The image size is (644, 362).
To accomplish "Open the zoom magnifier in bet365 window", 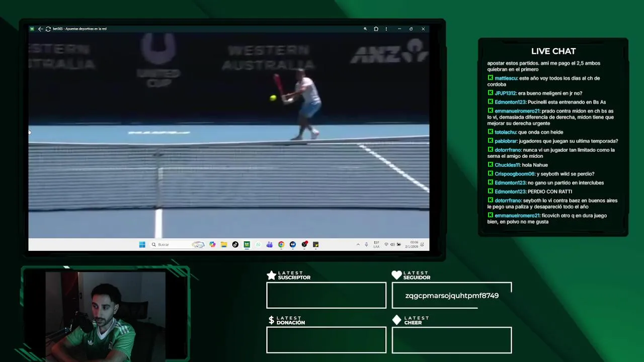I will tap(365, 29).
